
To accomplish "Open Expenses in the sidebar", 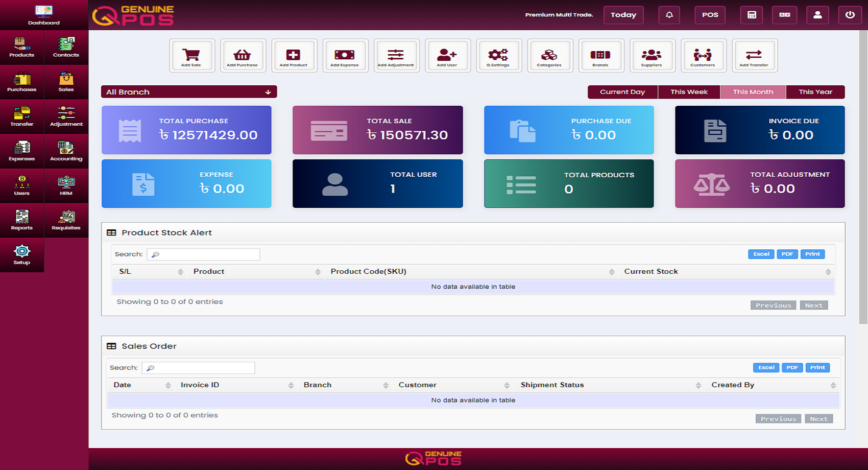I will point(22,152).
